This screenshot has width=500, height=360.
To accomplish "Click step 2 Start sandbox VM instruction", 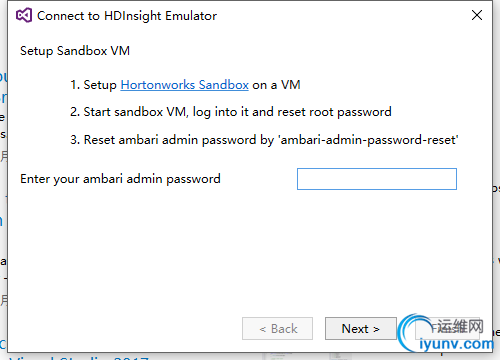I will 231,112.
